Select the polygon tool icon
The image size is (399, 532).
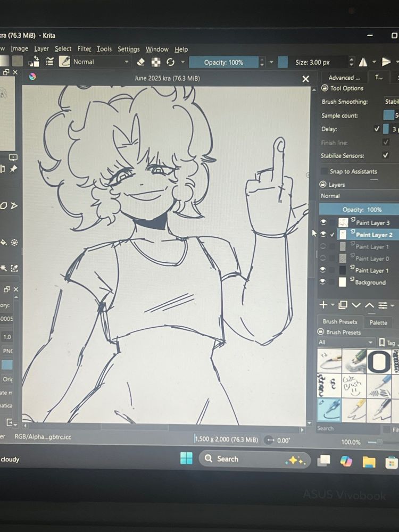coord(4,206)
